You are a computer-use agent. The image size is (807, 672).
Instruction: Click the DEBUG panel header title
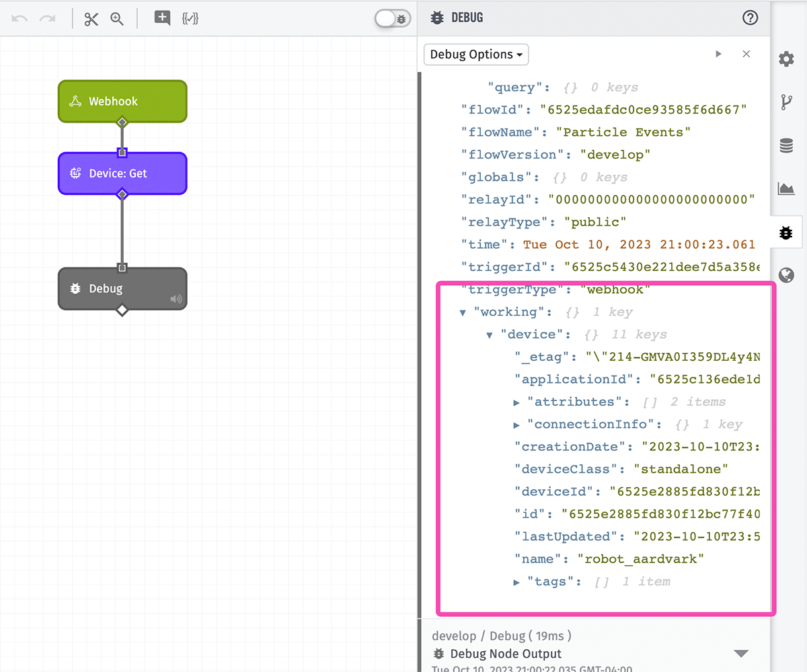point(467,18)
